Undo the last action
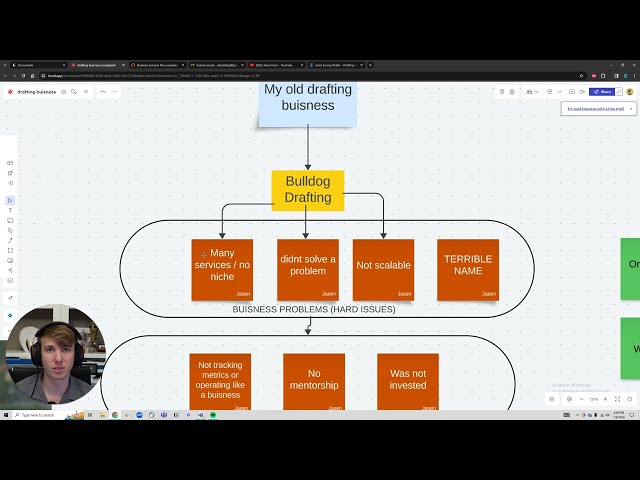This screenshot has width=640, height=480. tap(104, 92)
